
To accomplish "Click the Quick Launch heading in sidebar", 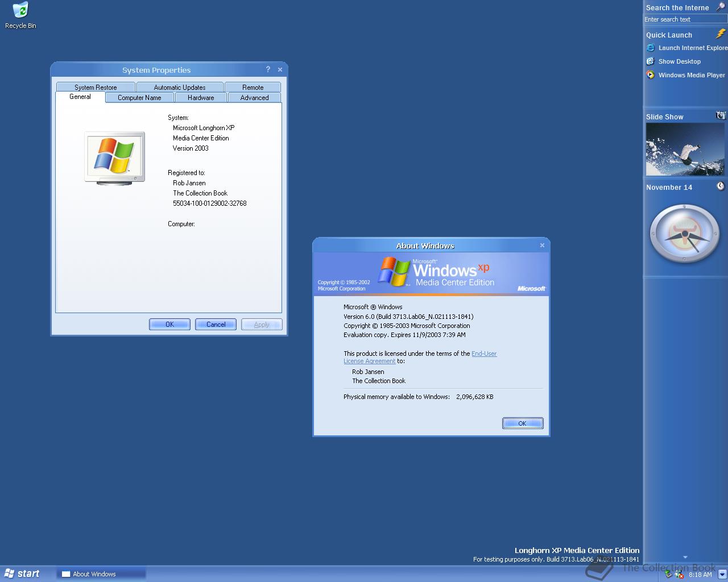I will pos(669,35).
